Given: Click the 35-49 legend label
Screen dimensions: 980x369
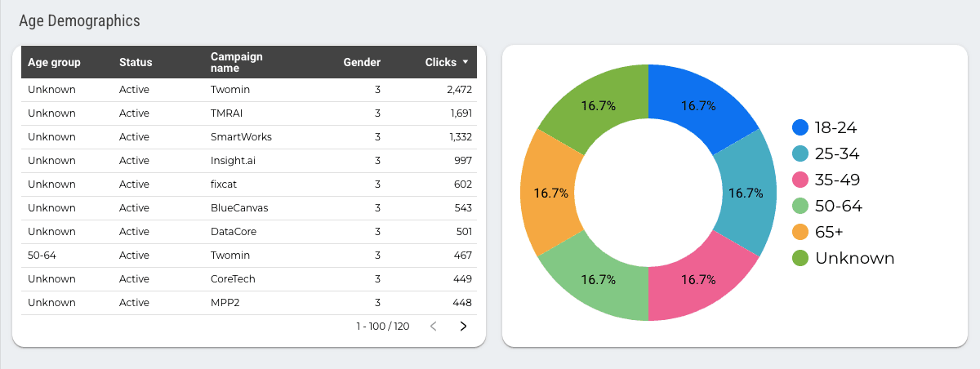Looking at the screenshot, I should click(837, 180).
